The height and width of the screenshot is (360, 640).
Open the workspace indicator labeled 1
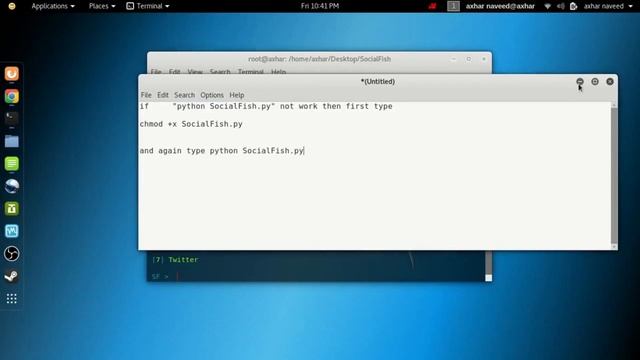[x=453, y=6]
